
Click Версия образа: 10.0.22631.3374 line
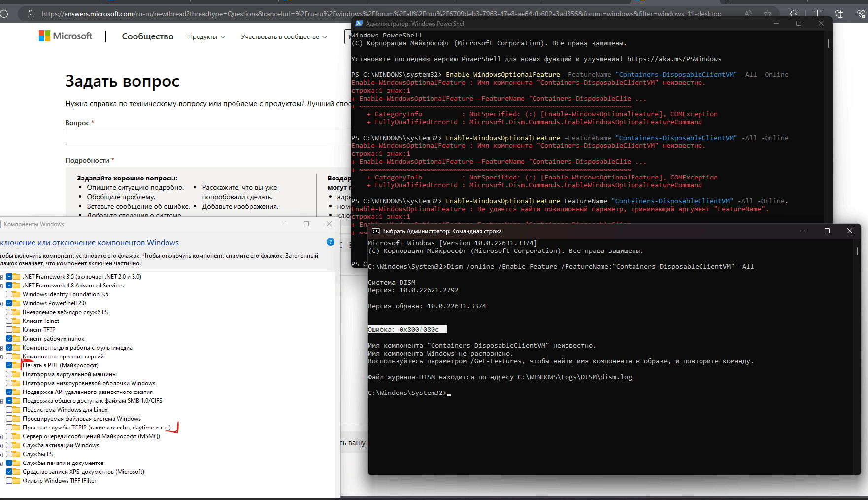(427, 306)
